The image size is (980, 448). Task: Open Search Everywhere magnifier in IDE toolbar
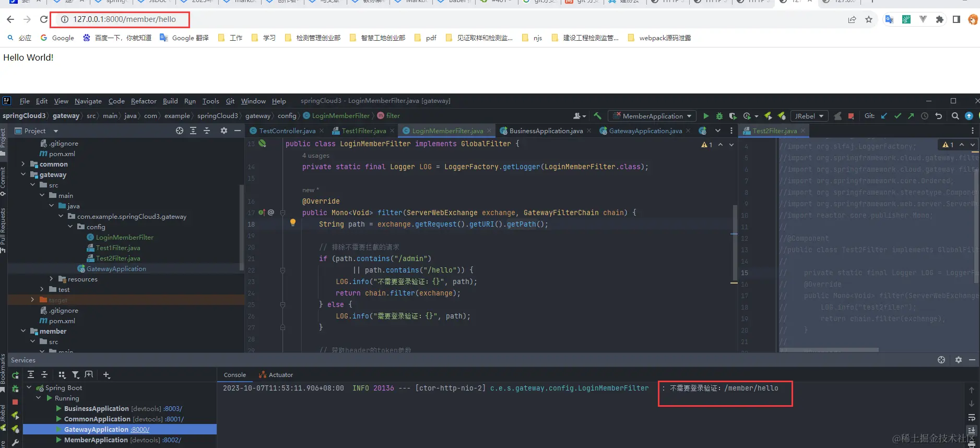pos(955,116)
